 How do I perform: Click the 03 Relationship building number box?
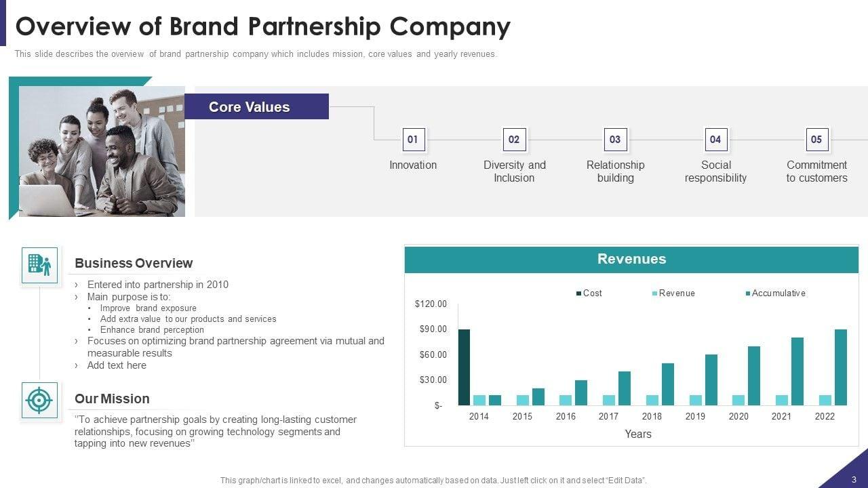pyautogui.click(x=615, y=140)
